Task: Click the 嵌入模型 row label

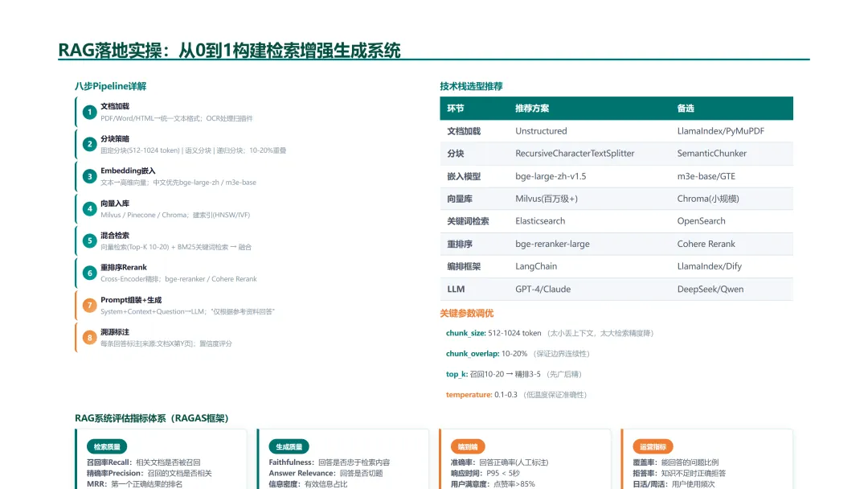Action: point(464,177)
